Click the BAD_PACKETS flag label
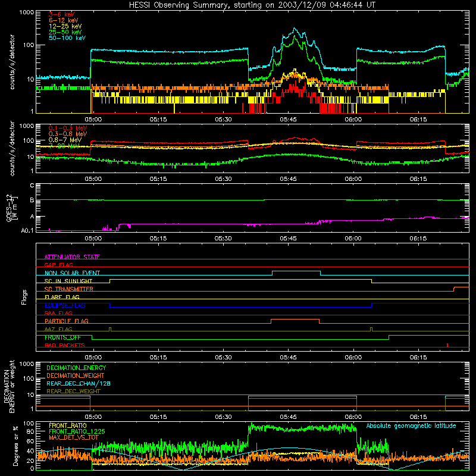 (65, 345)
